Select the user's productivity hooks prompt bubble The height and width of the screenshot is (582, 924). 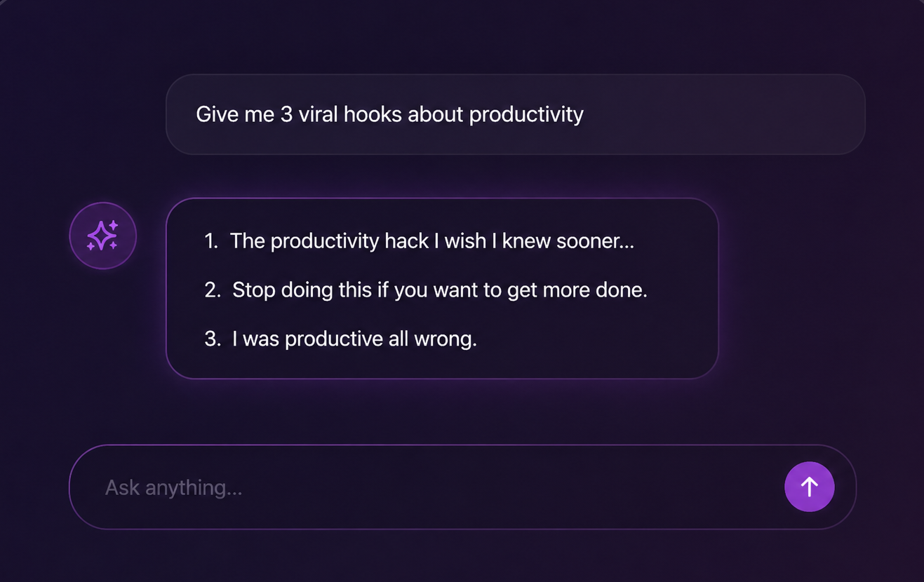click(x=515, y=114)
